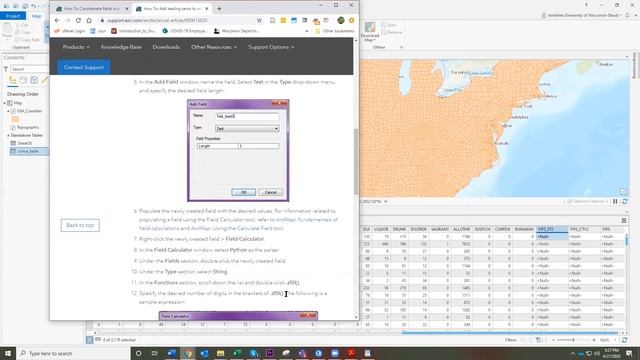The height and width of the screenshot is (360, 640).
Task: Open a new browser tab
Action: click(219, 9)
